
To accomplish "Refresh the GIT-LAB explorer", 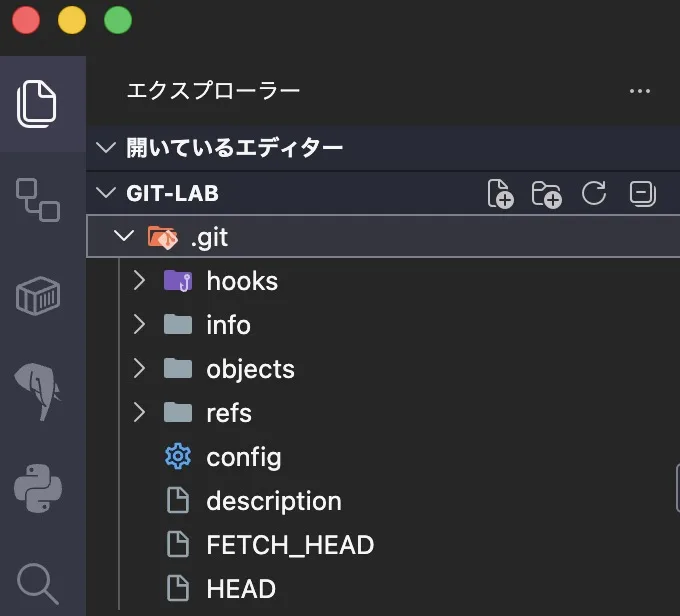I will (594, 193).
